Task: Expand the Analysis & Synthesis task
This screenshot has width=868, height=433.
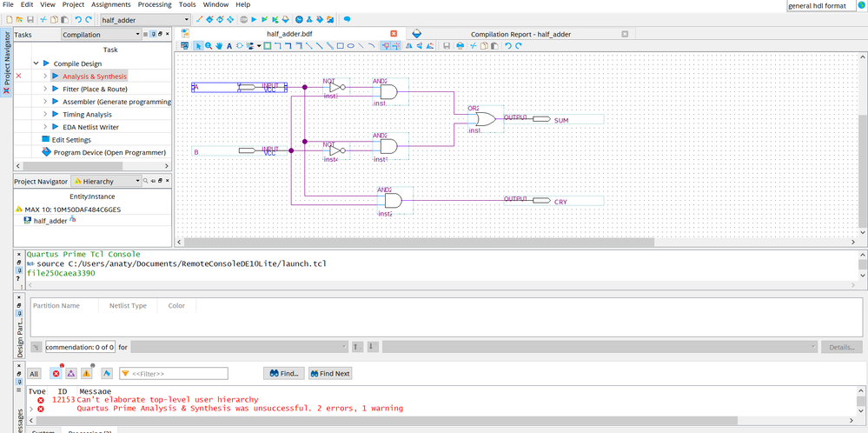Action: [x=44, y=77]
